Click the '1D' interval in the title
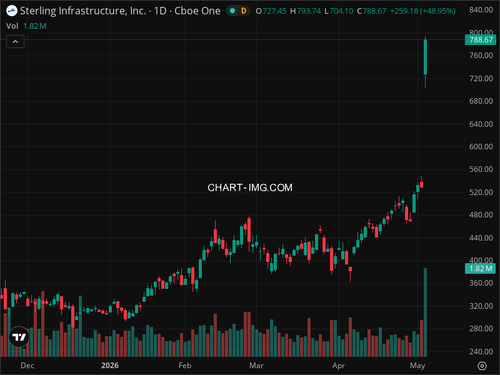The height and width of the screenshot is (375, 500). tap(160, 11)
